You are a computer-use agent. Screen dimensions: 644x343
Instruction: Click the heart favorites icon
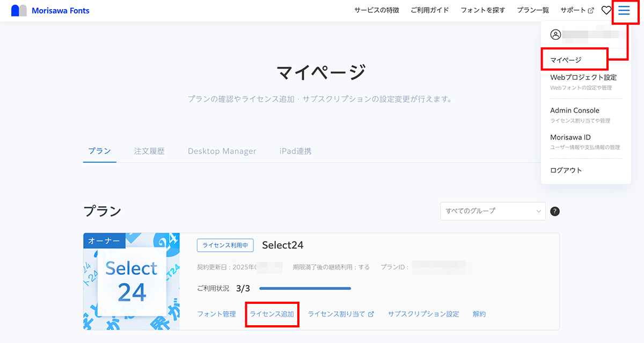606,10
